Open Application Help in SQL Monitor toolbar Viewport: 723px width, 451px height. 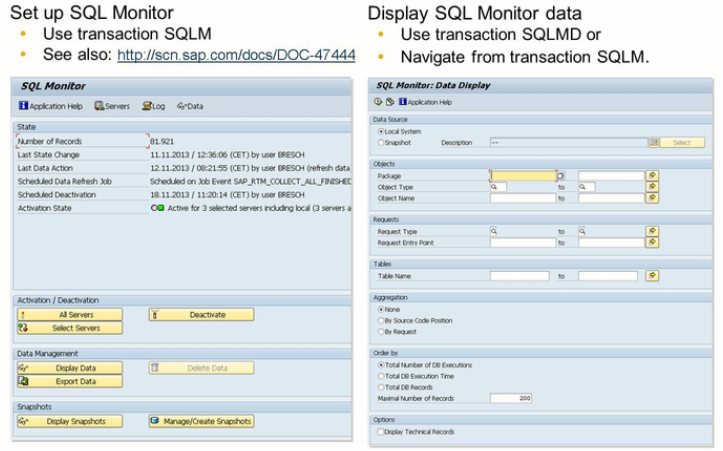[50, 105]
